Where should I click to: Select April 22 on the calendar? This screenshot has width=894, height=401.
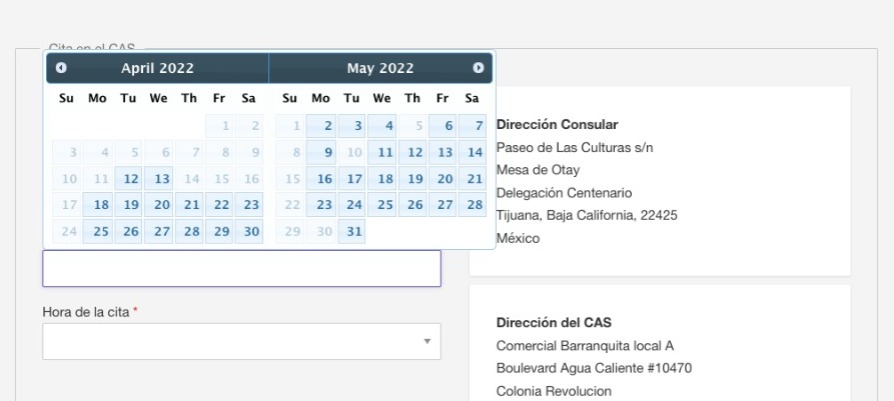(x=220, y=205)
